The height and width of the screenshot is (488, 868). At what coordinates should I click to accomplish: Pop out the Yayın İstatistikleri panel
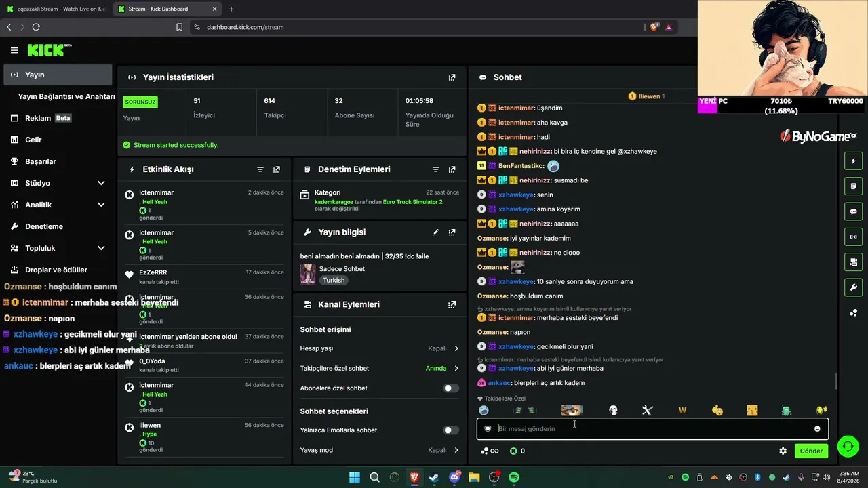pos(452,77)
